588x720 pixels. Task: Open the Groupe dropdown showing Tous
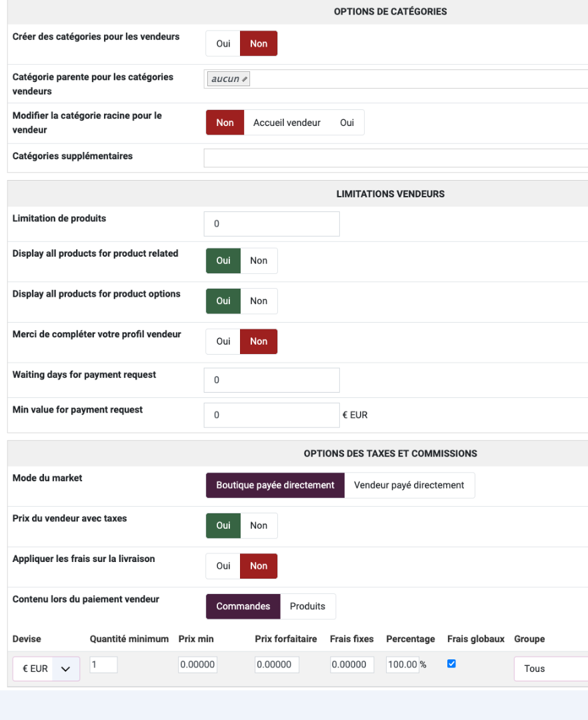(549, 669)
